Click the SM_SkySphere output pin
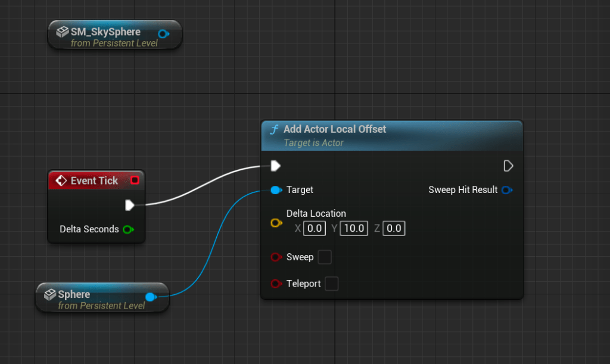Image resolution: width=610 pixels, height=364 pixels. [x=163, y=34]
